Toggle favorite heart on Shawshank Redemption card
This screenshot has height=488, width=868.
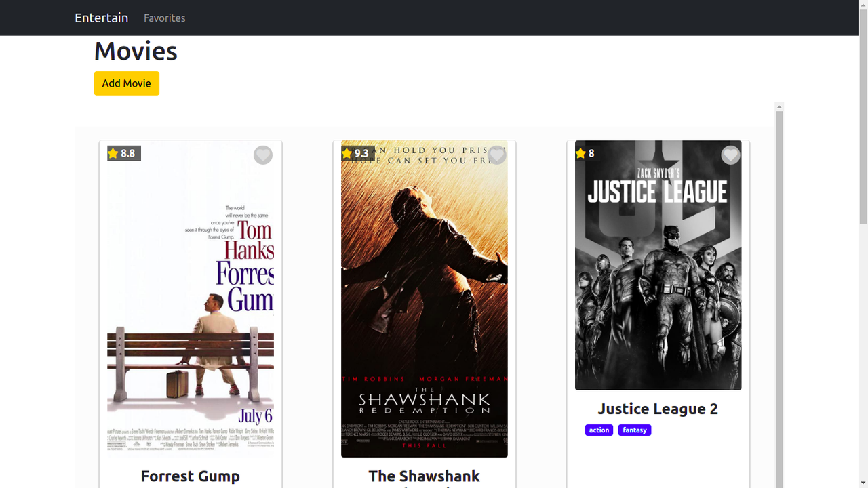point(497,155)
